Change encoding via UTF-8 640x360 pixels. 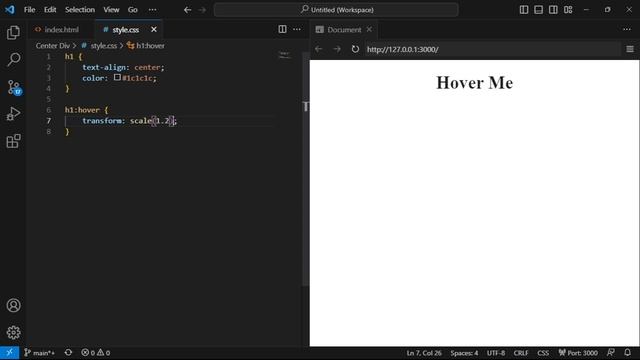click(x=496, y=353)
